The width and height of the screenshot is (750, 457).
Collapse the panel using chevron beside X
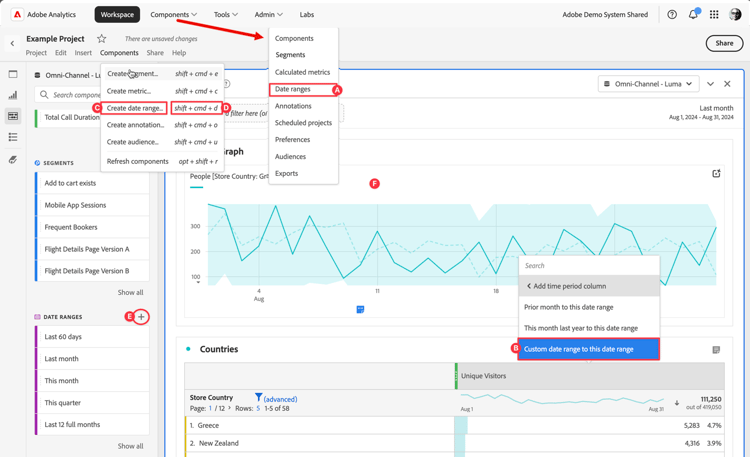(x=710, y=84)
